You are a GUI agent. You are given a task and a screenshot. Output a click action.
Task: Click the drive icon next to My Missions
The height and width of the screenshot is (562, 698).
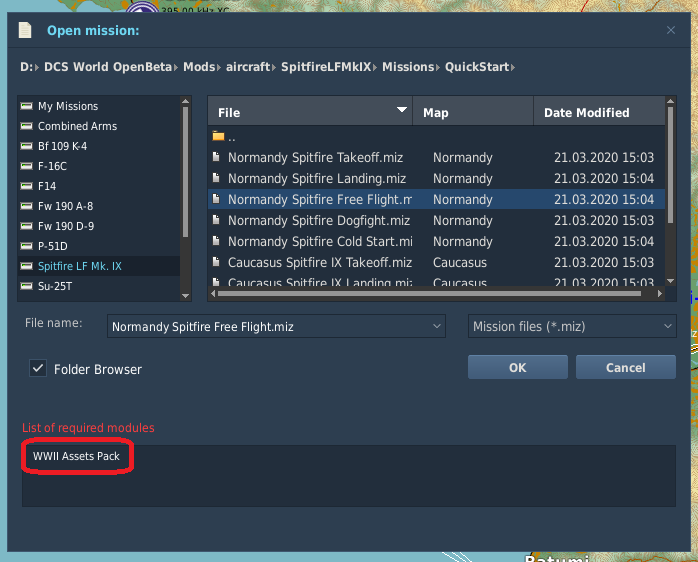point(27,106)
